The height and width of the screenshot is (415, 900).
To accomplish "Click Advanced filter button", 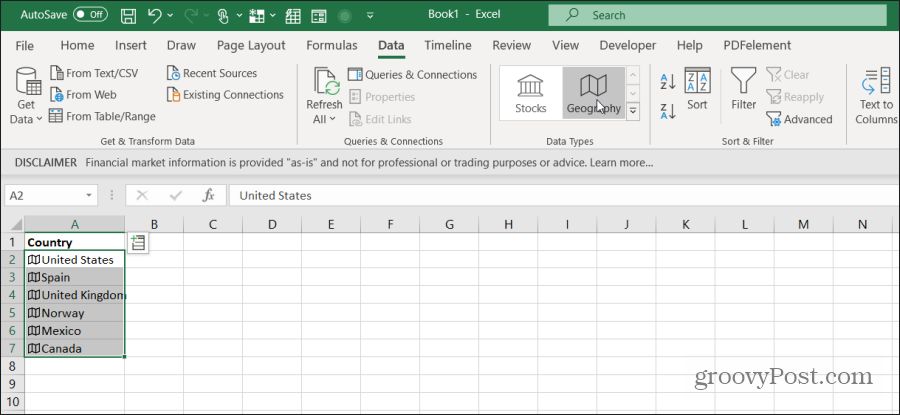I will pos(799,119).
